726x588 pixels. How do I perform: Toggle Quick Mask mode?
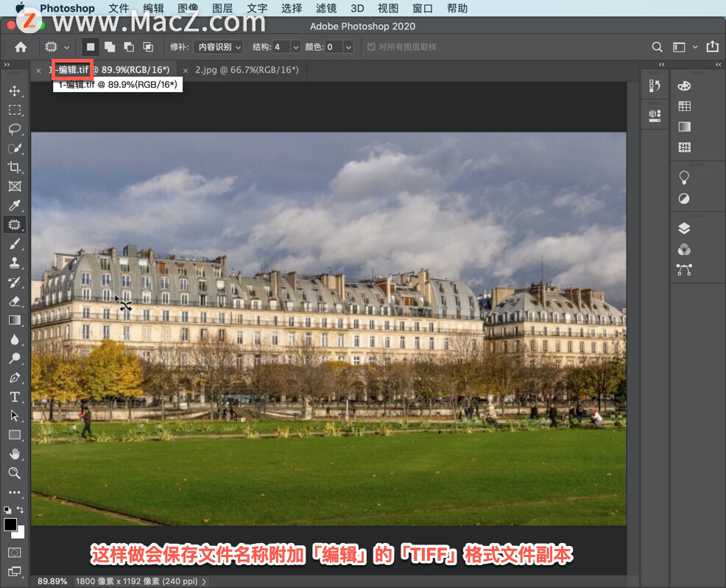click(14, 553)
